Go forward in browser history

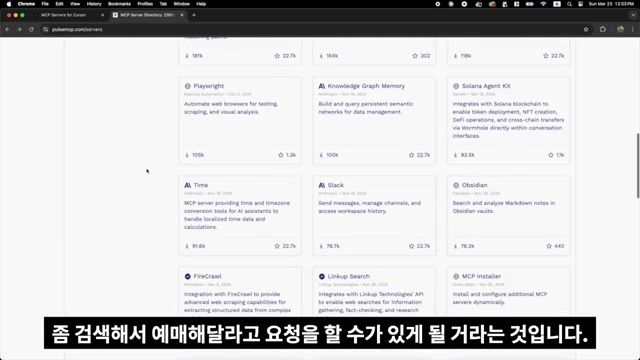coord(19,29)
